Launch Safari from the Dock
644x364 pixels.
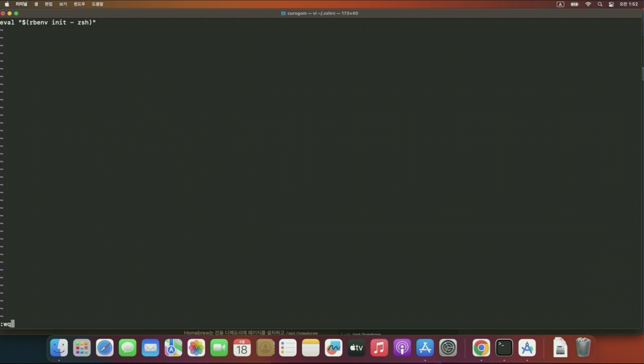coord(105,348)
